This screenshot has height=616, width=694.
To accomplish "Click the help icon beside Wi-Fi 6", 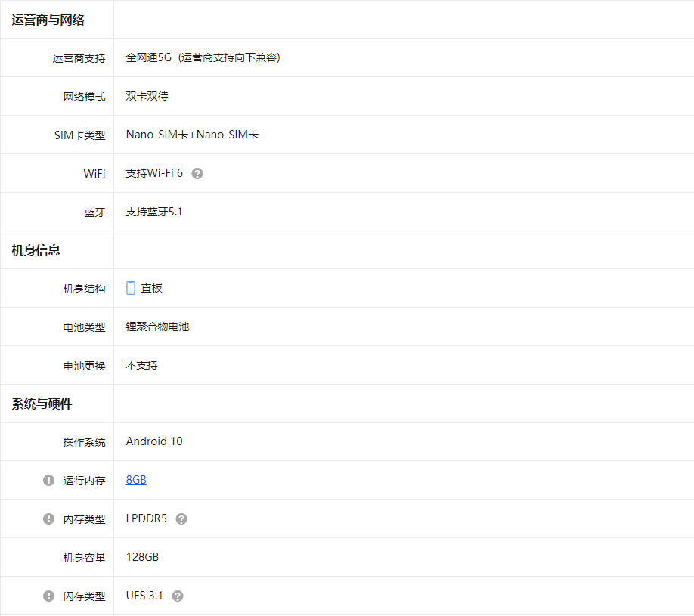I will (197, 174).
